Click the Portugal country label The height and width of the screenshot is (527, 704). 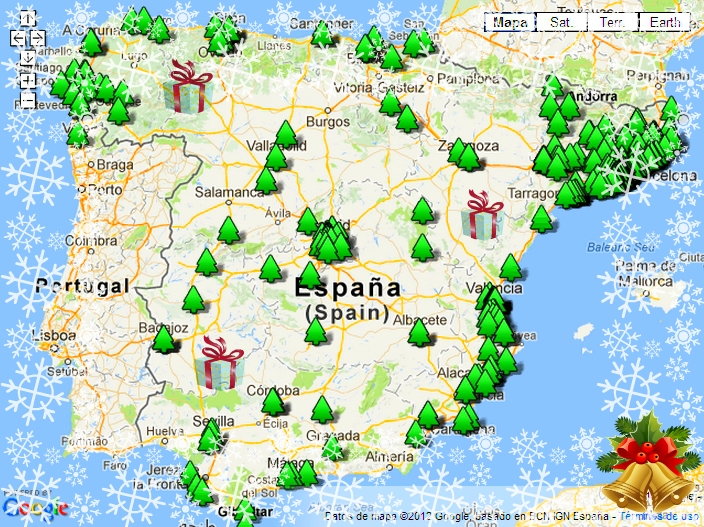point(83,286)
